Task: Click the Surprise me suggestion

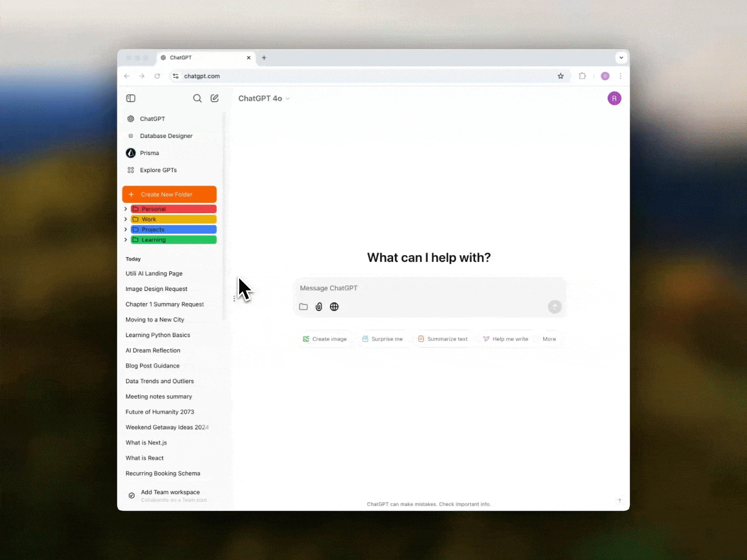Action: point(382,339)
